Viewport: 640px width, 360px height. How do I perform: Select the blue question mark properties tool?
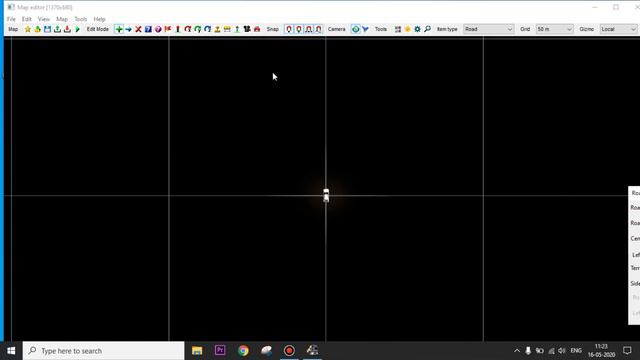[148, 29]
